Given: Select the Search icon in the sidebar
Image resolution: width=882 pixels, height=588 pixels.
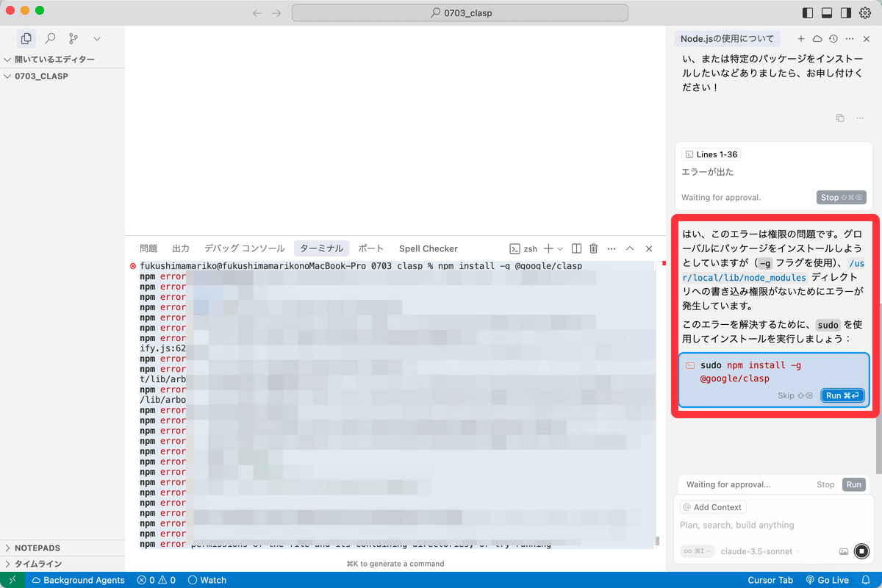Looking at the screenshot, I should [49, 38].
